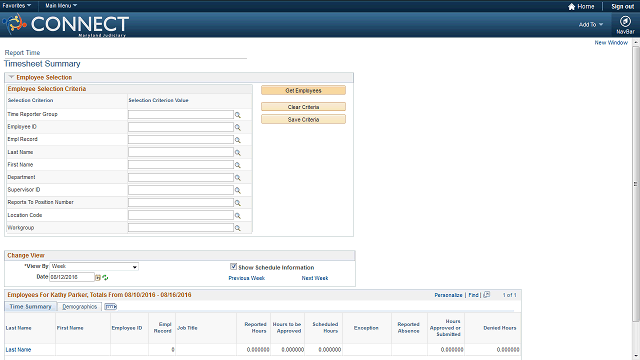This screenshot has width=640, height=360.
Task: Open the Favorites dropdown menu
Action: coord(17,6)
